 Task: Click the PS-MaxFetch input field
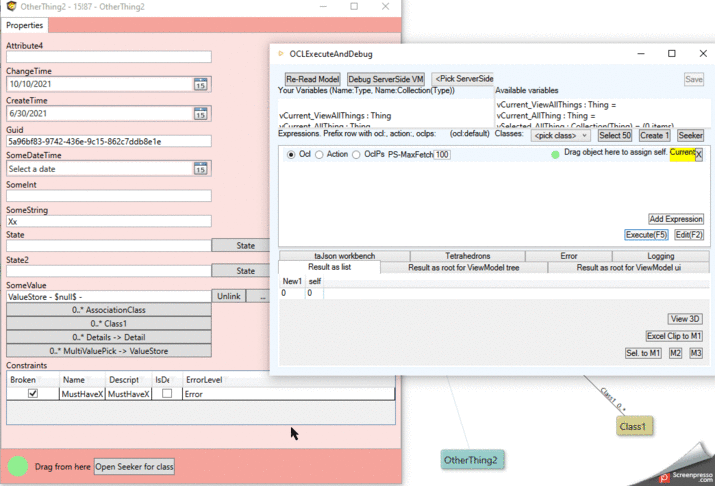click(x=442, y=155)
